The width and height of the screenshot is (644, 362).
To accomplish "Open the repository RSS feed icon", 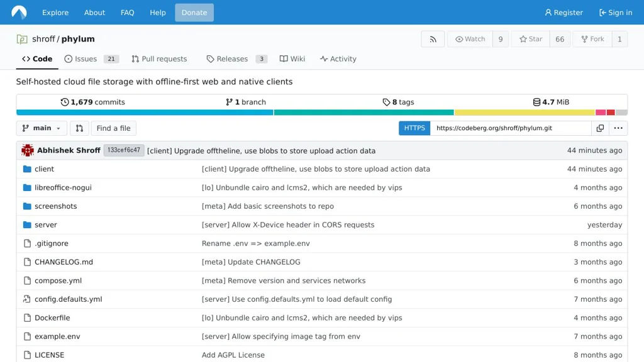I will (433, 39).
